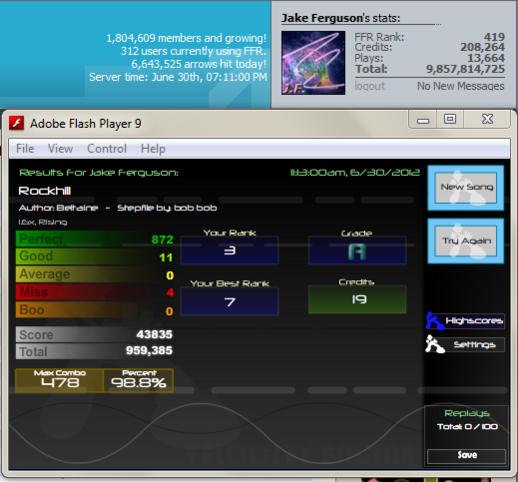Click the Adobe Flash Player logo icon
Viewport: 518px width, 482px height.
pos(16,123)
